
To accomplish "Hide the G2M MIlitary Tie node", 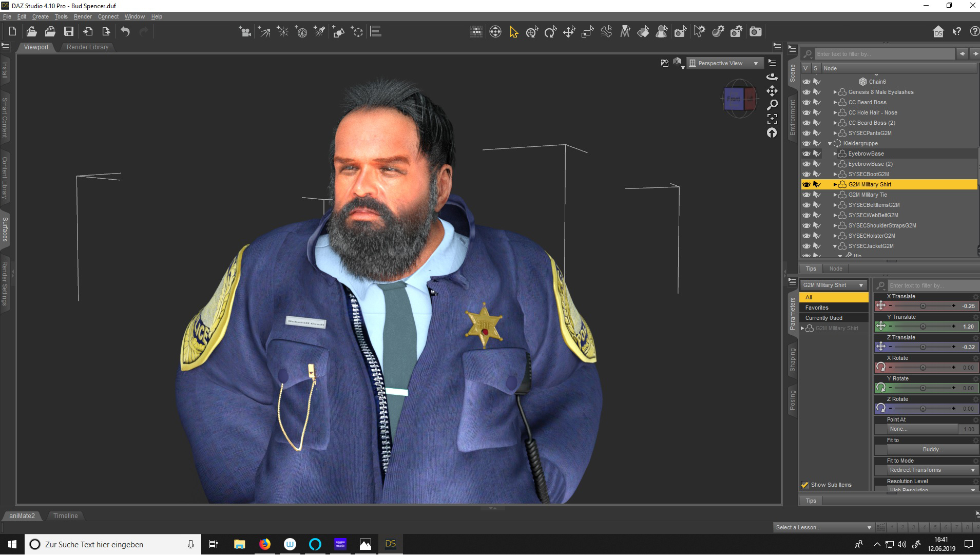I will click(806, 195).
